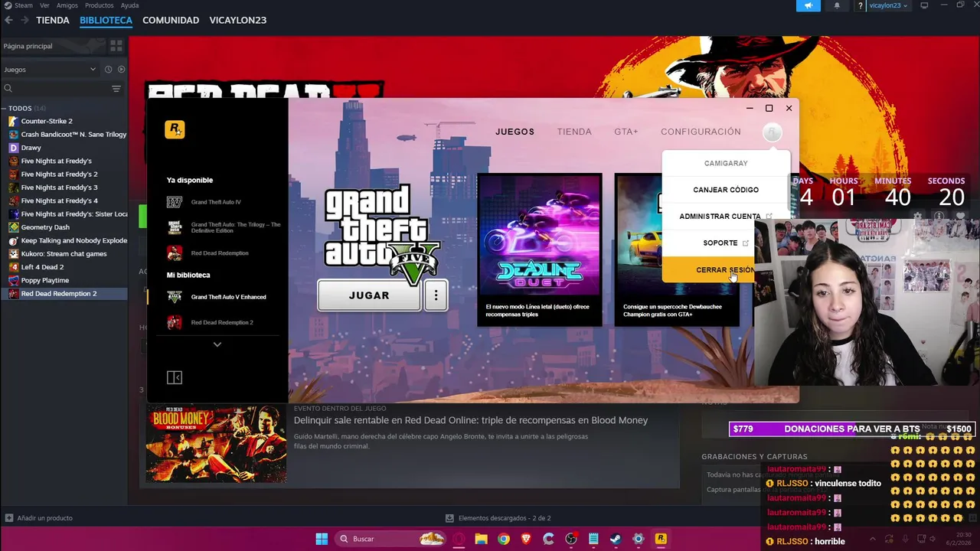
Task: Click the Steam announcements megaphone button
Action: click(808, 5)
